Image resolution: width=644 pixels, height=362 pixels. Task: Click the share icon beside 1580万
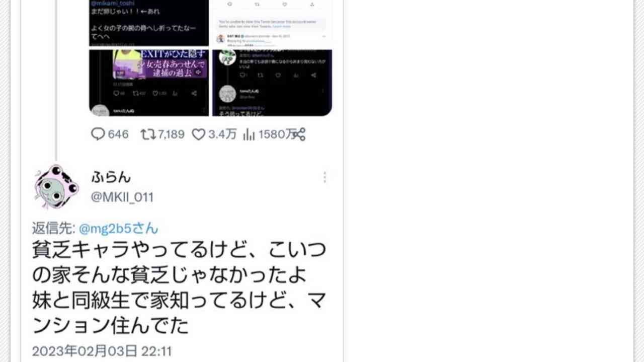click(299, 134)
